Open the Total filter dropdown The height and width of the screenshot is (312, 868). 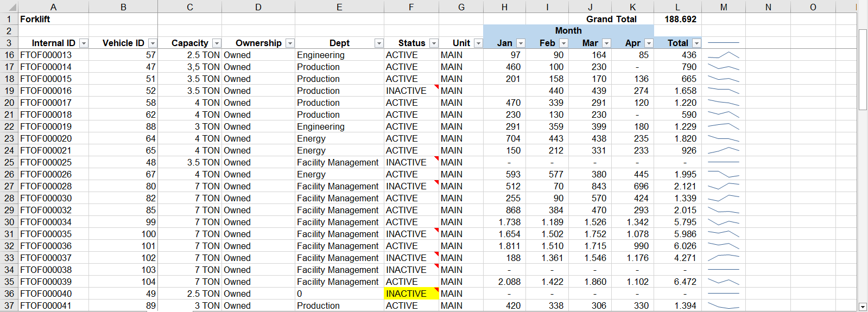(696, 43)
